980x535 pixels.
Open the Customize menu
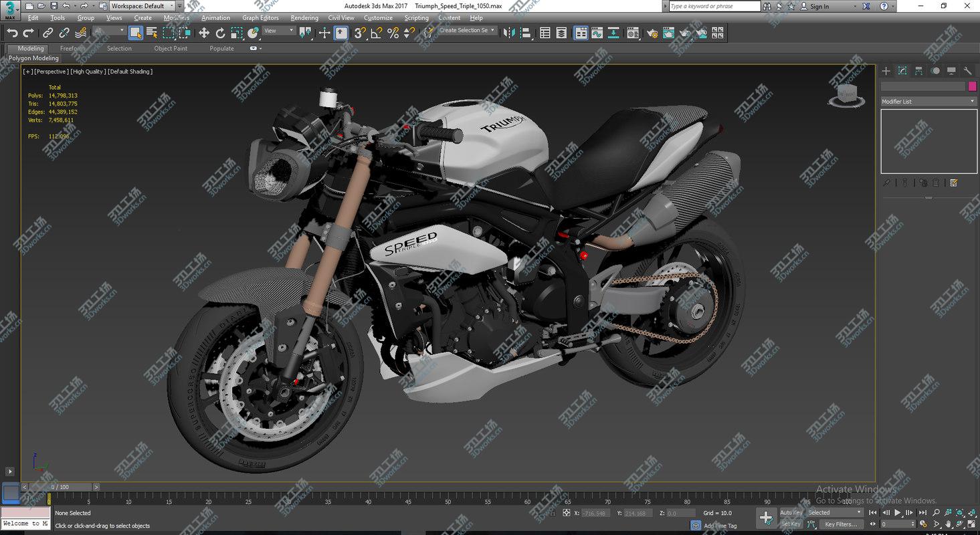coord(378,18)
